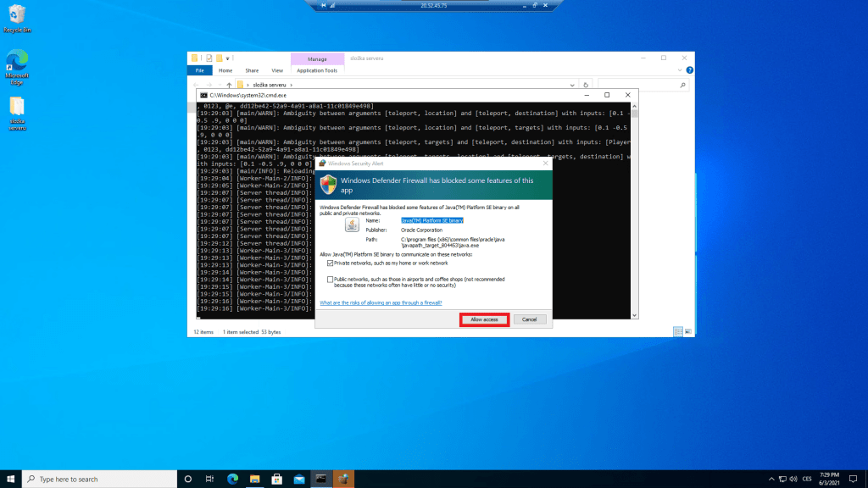Click the search magnifier icon in File Explorer

coord(682,86)
